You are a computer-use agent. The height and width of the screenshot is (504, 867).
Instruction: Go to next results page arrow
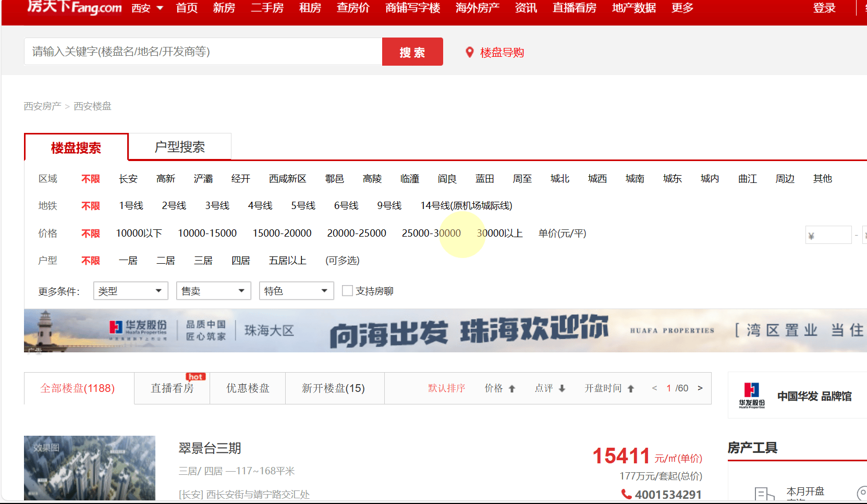pyautogui.click(x=700, y=388)
